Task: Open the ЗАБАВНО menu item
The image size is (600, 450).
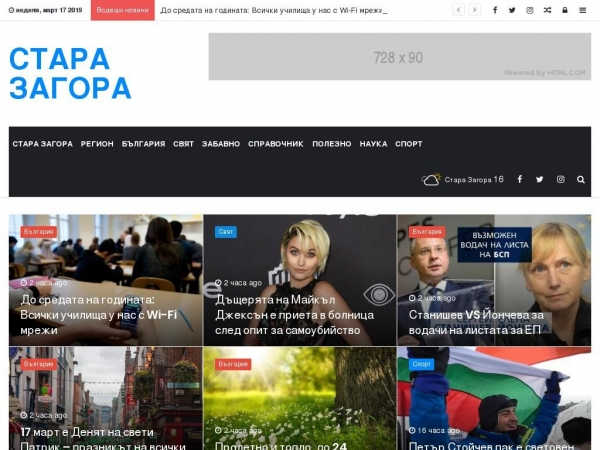Action: (x=221, y=144)
